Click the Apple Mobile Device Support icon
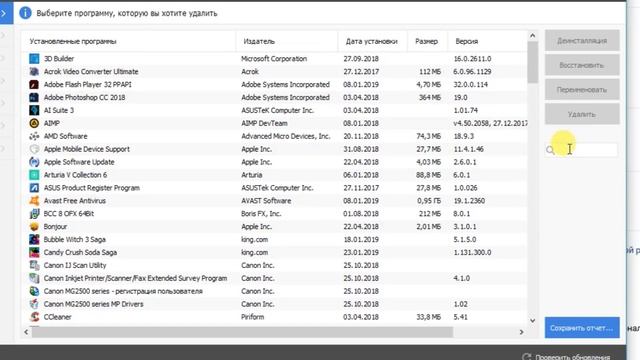The height and width of the screenshot is (360, 640). [x=34, y=149]
